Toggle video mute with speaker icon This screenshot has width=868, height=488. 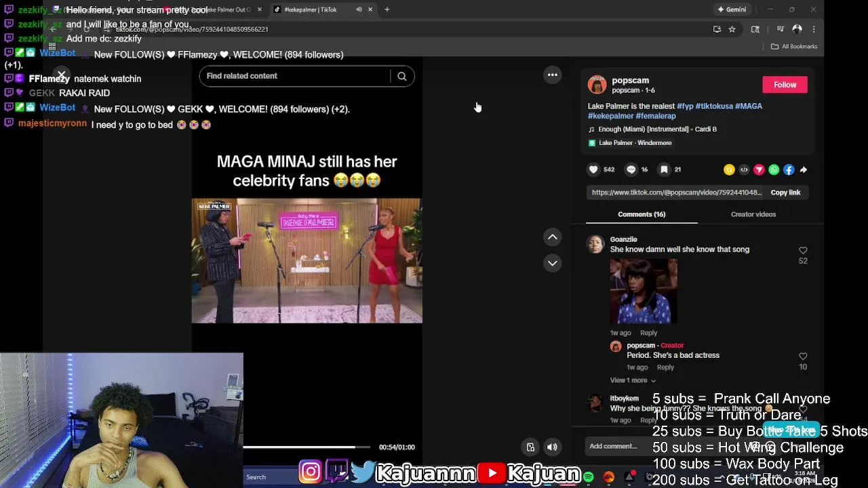(x=553, y=447)
